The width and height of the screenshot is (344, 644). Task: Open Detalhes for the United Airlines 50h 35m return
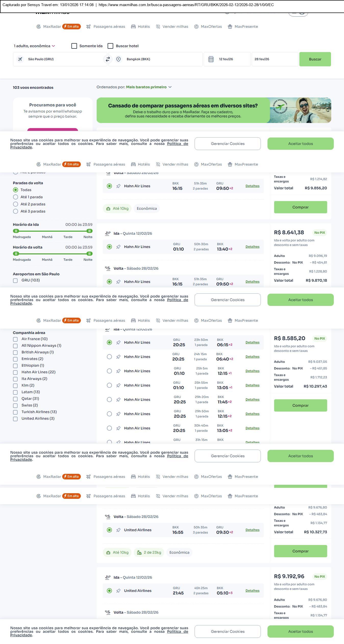click(252, 530)
